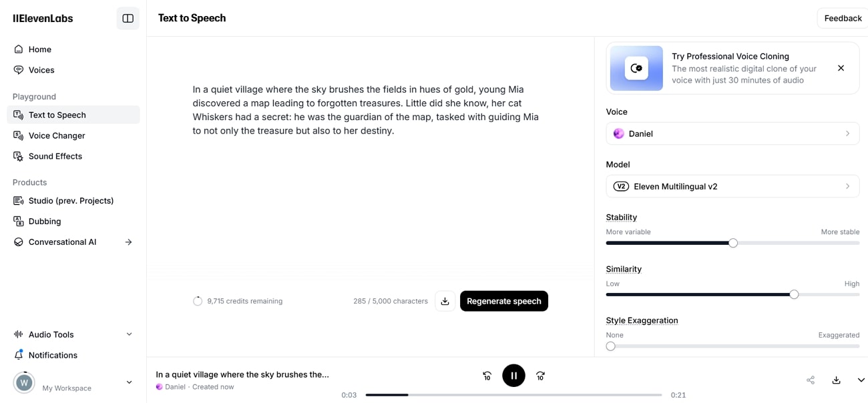
Task: Click the ElevenLabs logo
Action: [43, 19]
